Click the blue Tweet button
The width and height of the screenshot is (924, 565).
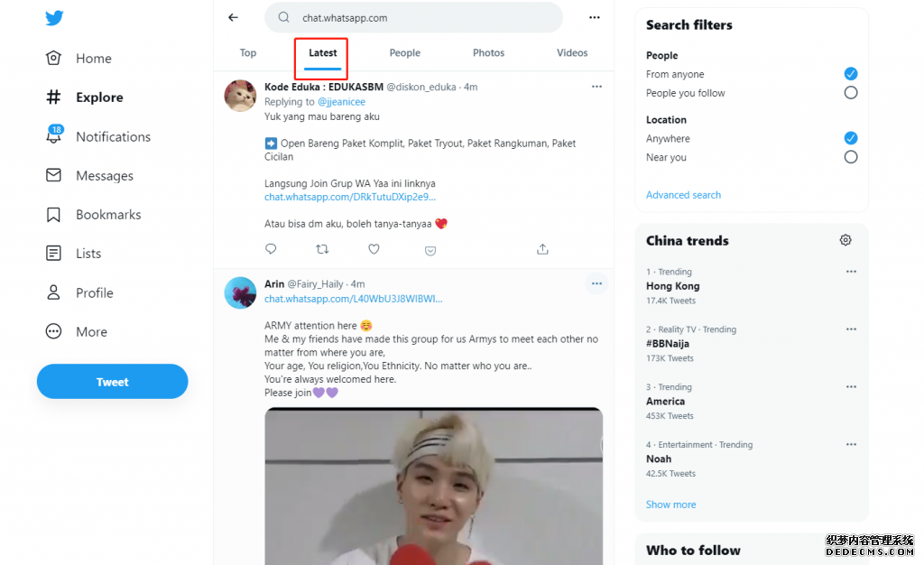(x=112, y=381)
